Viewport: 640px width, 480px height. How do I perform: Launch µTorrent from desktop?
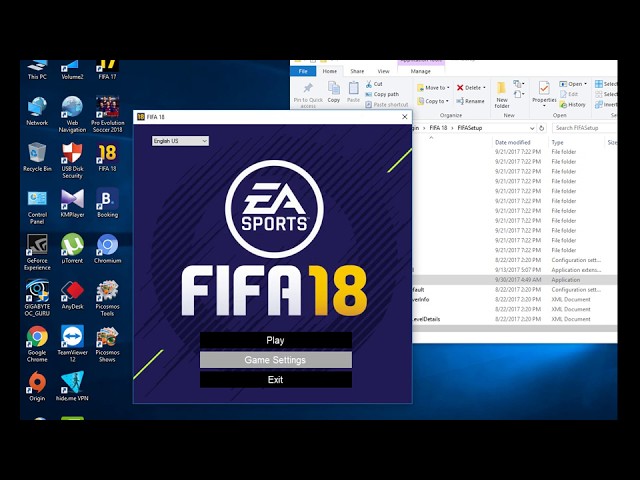pos(72,249)
